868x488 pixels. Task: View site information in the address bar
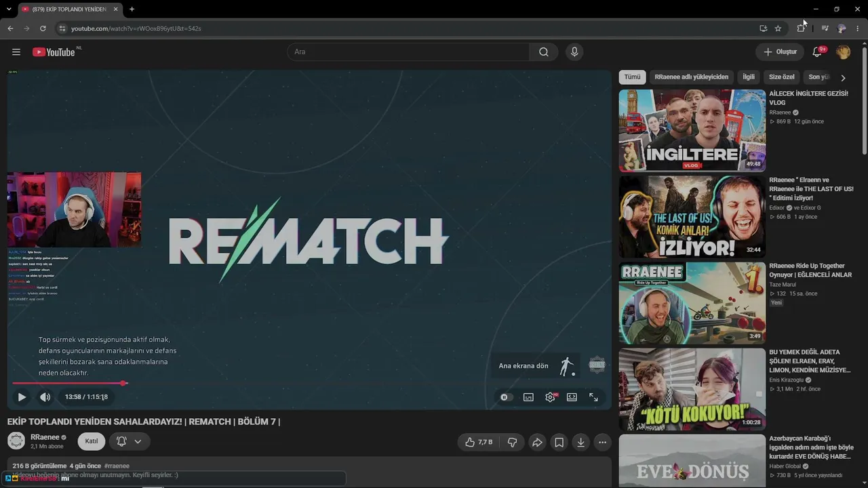(x=62, y=28)
